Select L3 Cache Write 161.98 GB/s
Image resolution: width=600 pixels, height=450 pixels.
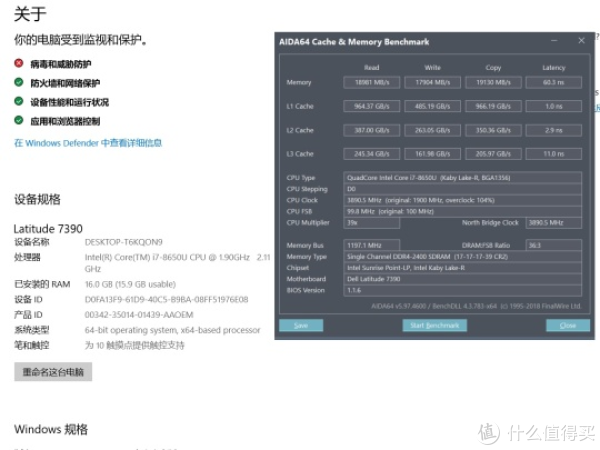(x=433, y=154)
